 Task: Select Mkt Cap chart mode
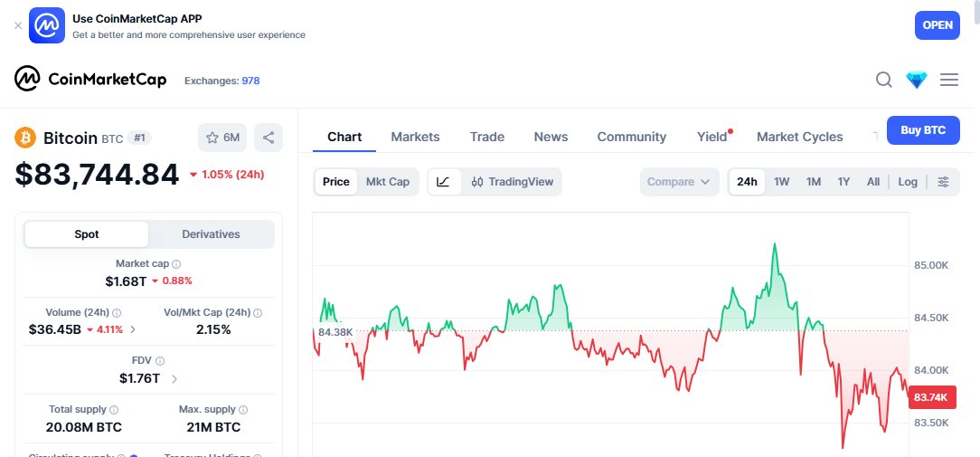pos(388,182)
